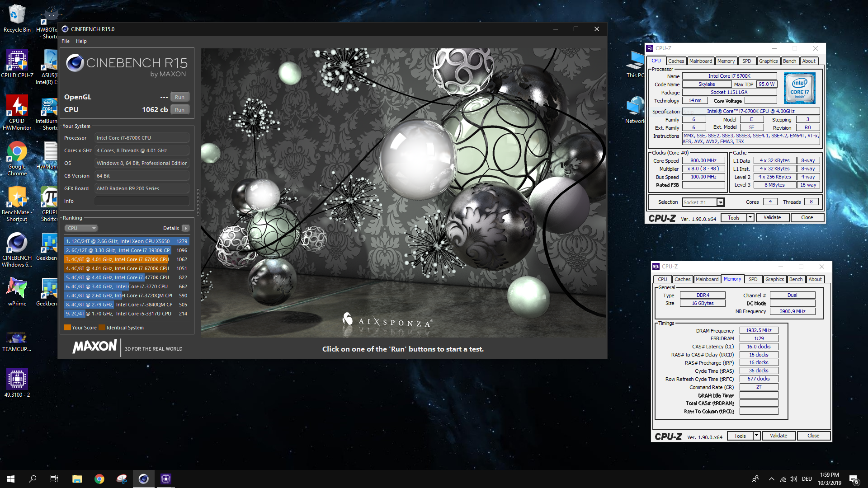Switch to Bench tab in upper CPU-Z
Viewport: 868px width, 488px height.
tap(789, 61)
